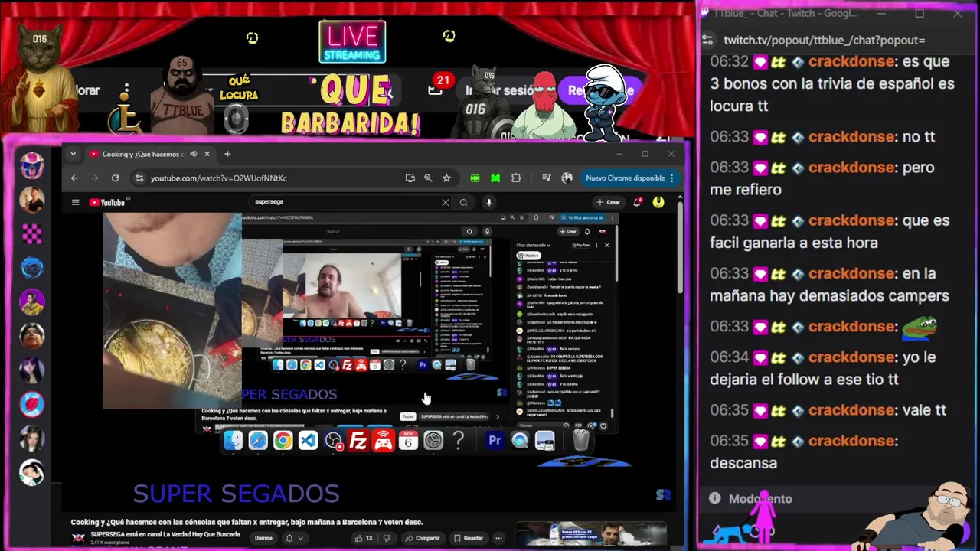This screenshot has height=551, width=980.
Task: Open the Chrome tab search chevron
Action: 73,154
